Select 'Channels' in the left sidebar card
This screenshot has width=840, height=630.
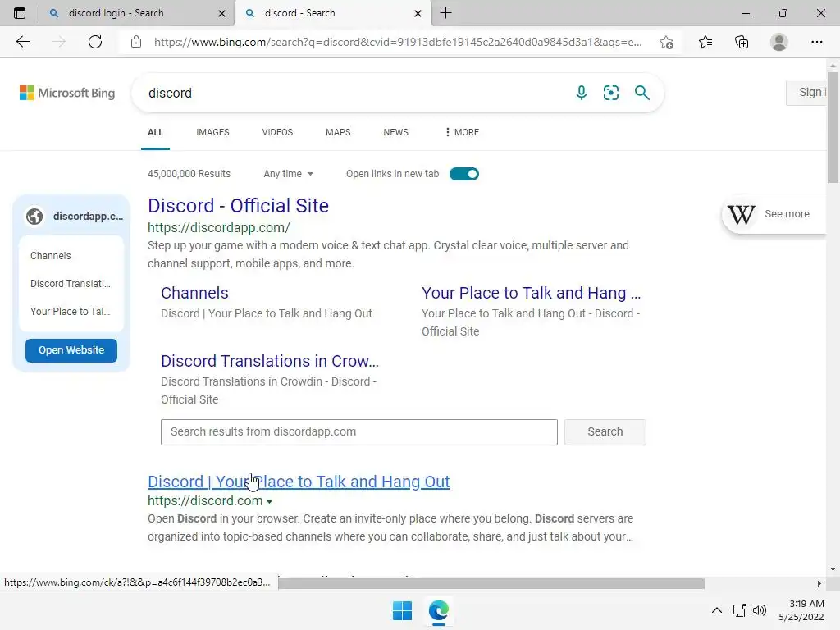(x=50, y=256)
